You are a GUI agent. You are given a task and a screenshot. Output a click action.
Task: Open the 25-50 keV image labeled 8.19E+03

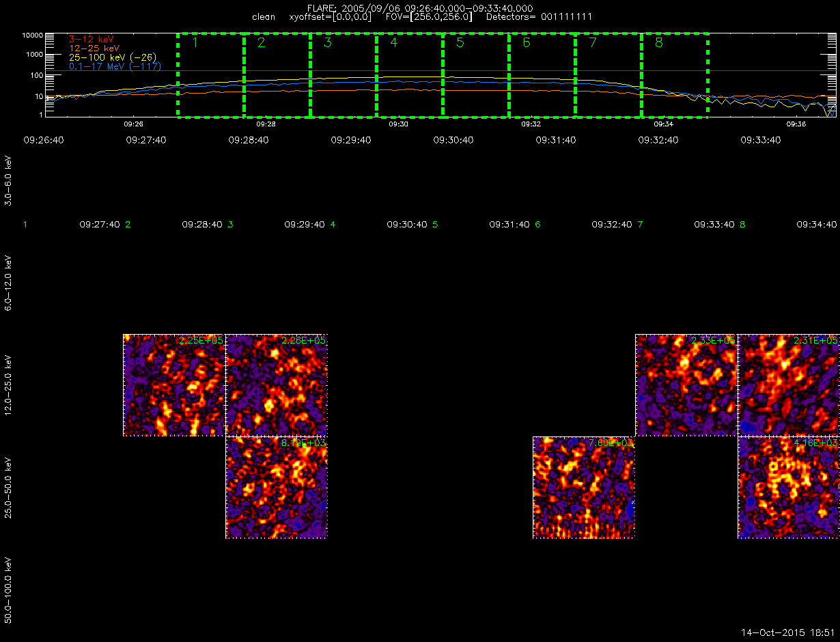click(x=277, y=488)
